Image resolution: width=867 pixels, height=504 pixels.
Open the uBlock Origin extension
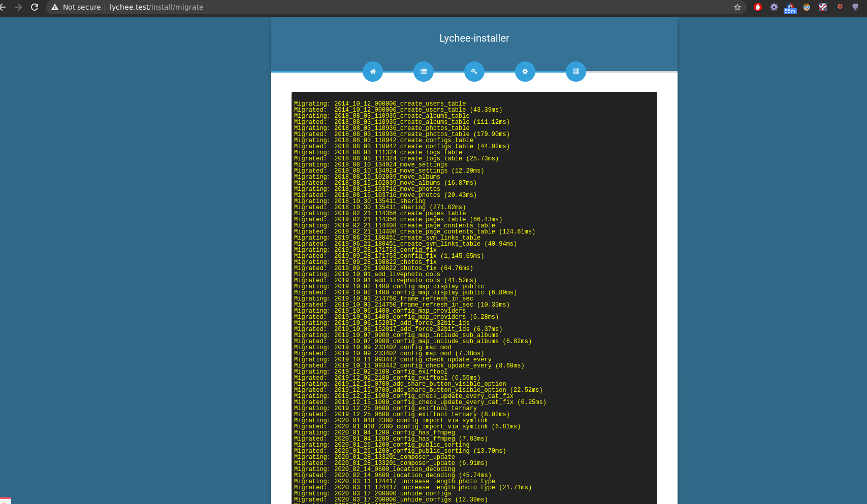tap(758, 7)
